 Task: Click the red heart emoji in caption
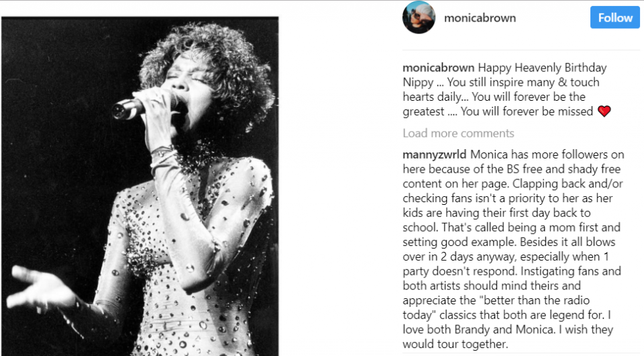pyautogui.click(x=604, y=112)
